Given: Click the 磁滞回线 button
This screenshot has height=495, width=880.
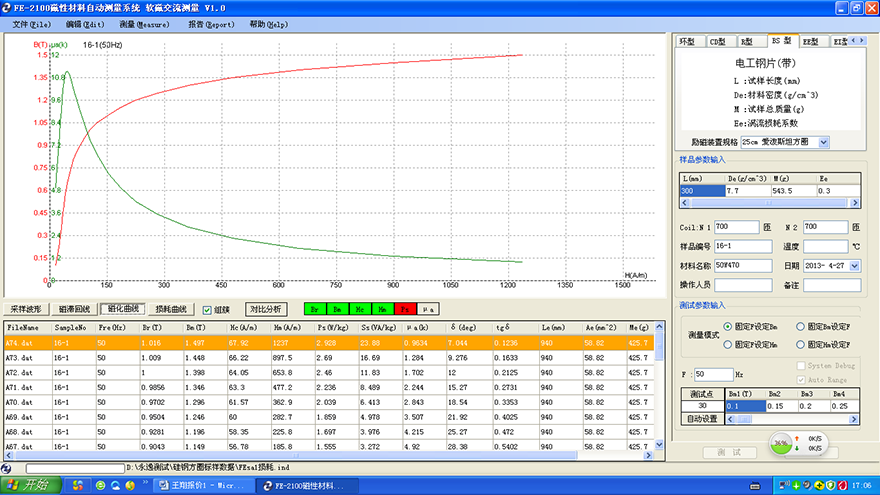Looking at the screenshot, I should click(x=74, y=309).
